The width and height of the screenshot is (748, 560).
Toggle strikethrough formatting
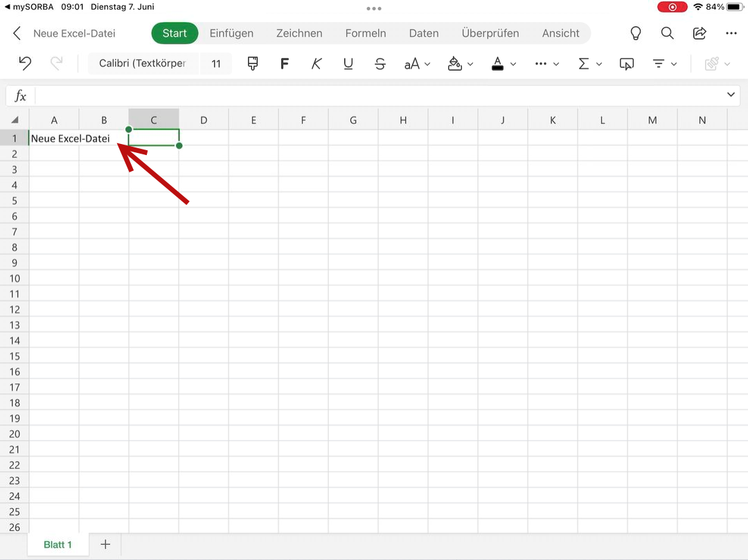click(x=380, y=64)
